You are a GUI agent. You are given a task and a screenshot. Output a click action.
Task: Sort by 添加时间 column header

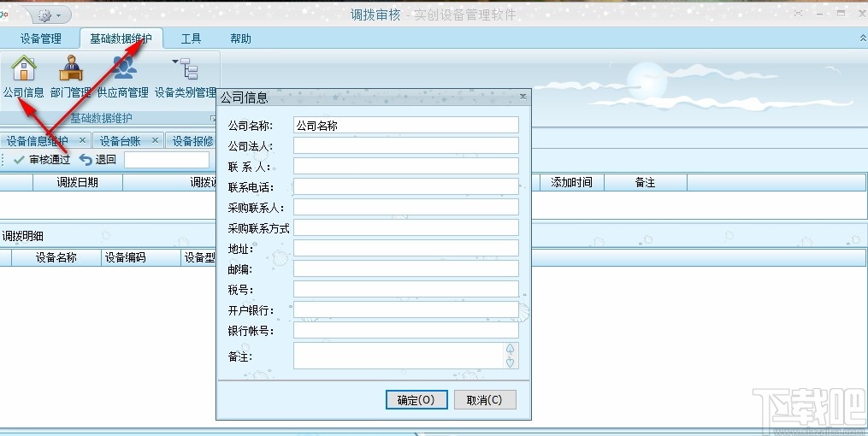[571, 183]
